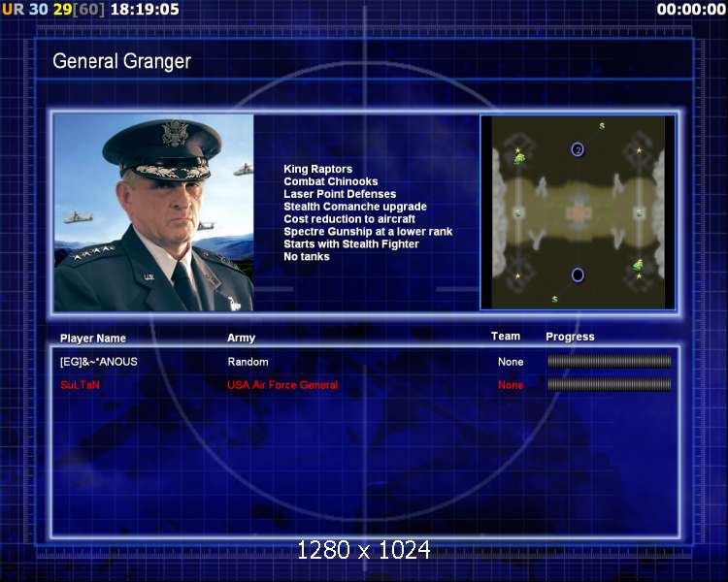This screenshot has width=728, height=582.
Task: Click the General Granger portrait image
Action: (x=153, y=212)
